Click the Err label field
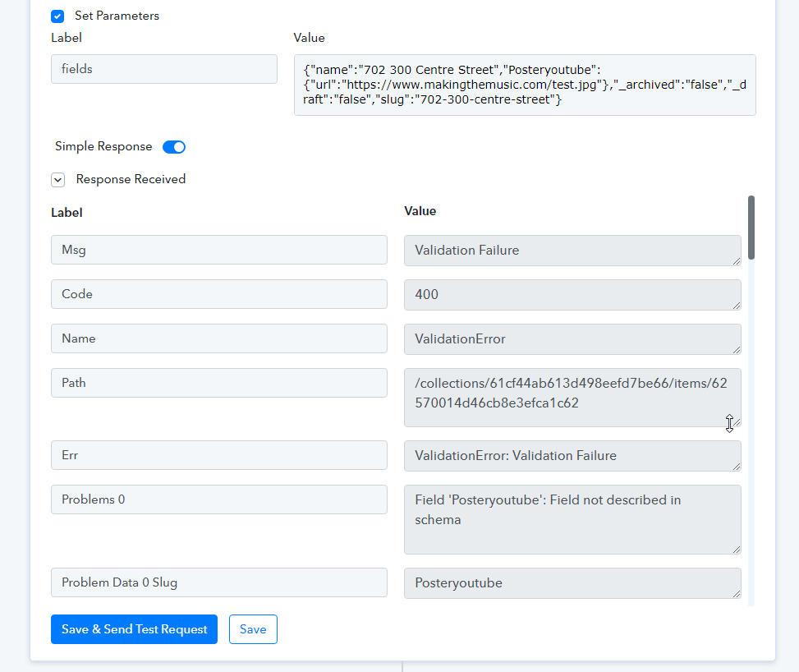Screen dimensions: 799x672 [x=219, y=455]
